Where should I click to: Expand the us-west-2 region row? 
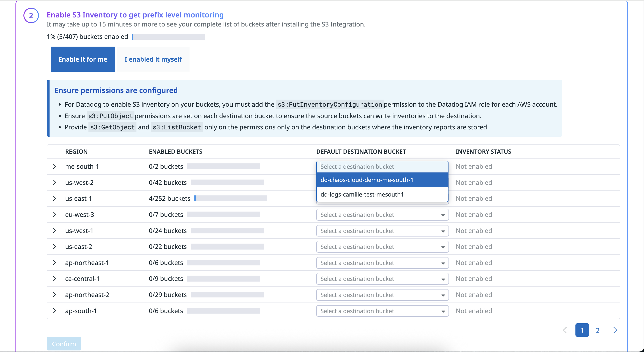(54, 182)
